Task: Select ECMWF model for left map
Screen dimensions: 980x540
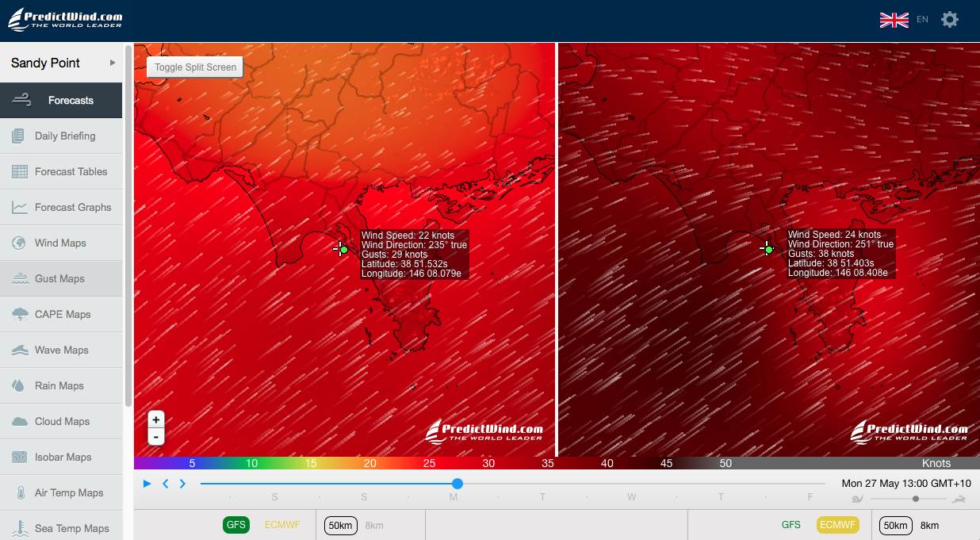Action: [x=280, y=525]
